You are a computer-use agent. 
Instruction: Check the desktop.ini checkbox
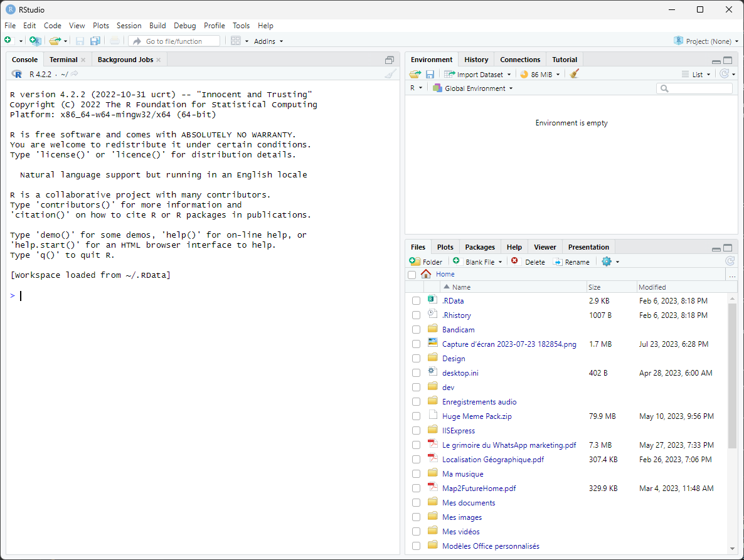tap(416, 373)
